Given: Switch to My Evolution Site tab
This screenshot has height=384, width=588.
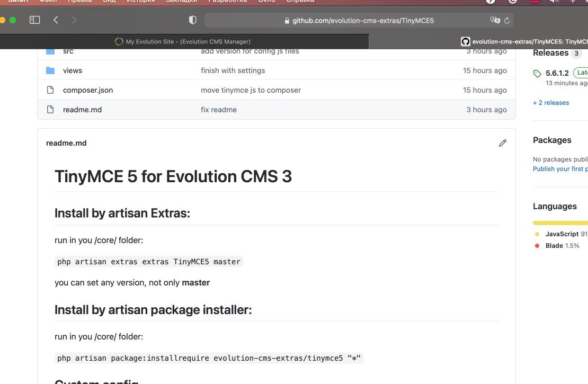Looking at the screenshot, I should pyautogui.click(x=184, y=42).
